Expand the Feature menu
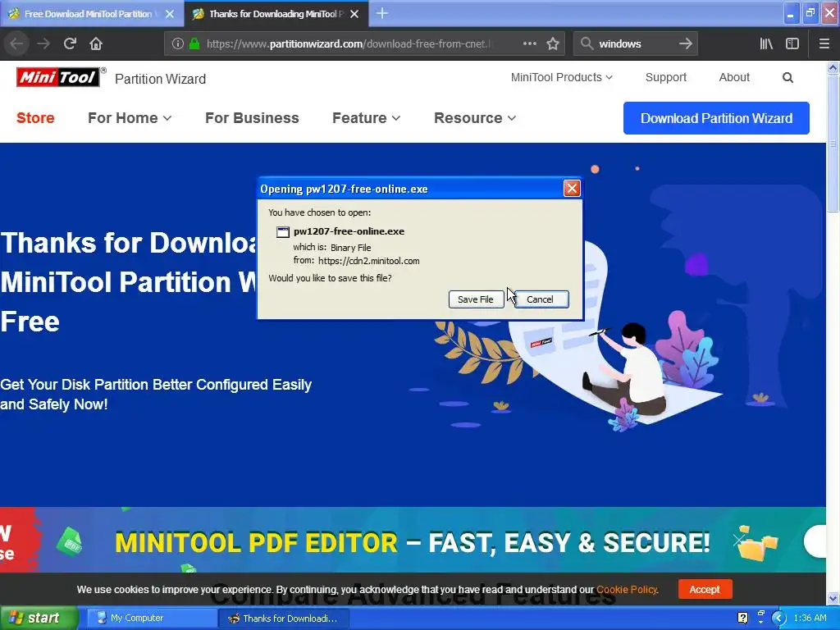 (x=366, y=118)
